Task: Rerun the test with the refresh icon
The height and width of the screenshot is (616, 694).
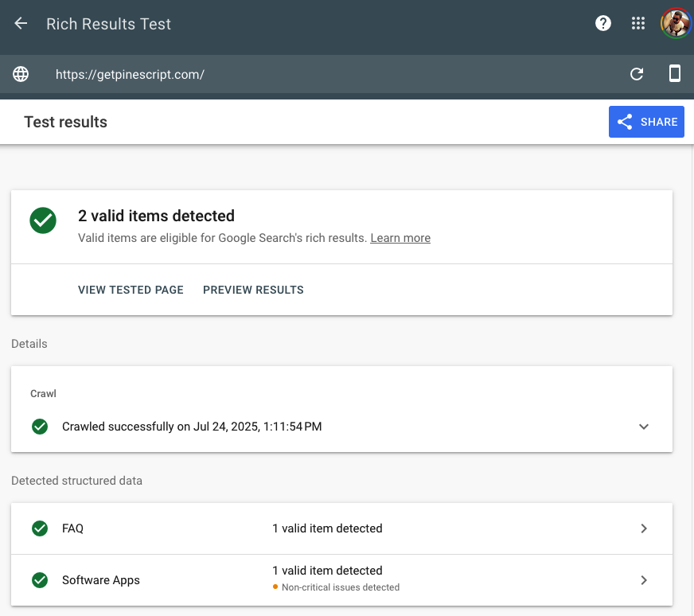Action: click(637, 74)
